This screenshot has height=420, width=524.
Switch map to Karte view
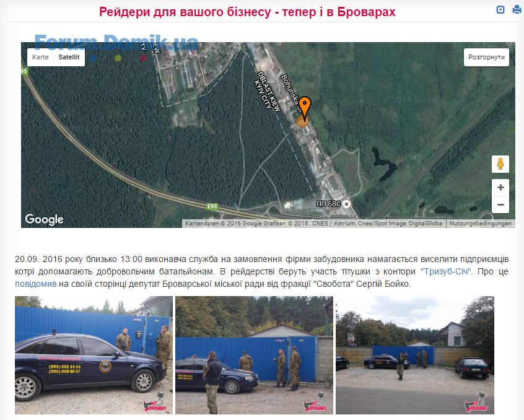point(40,57)
